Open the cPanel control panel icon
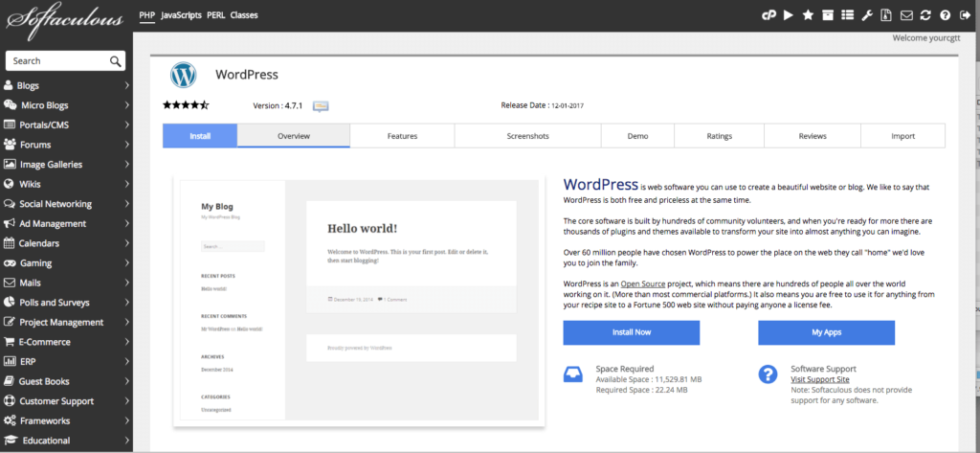980x453 pixels. pyautogui.click(x=768, y=15)
